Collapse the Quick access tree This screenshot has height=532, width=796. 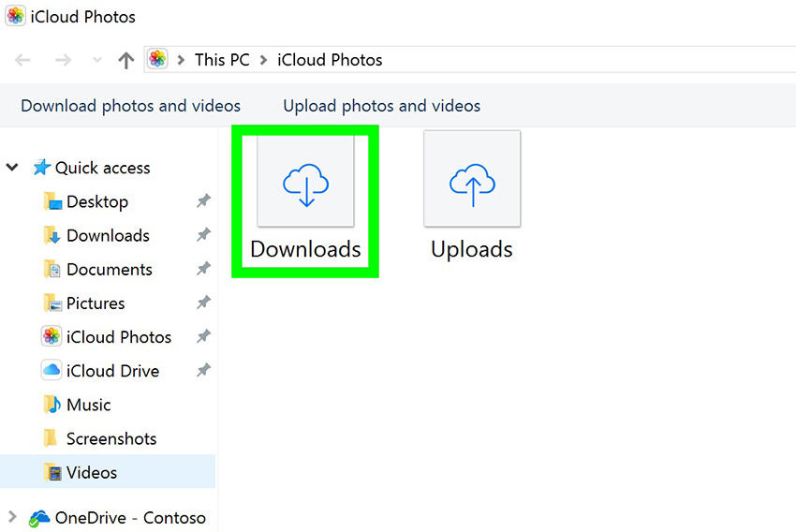[x=12, y=167]
